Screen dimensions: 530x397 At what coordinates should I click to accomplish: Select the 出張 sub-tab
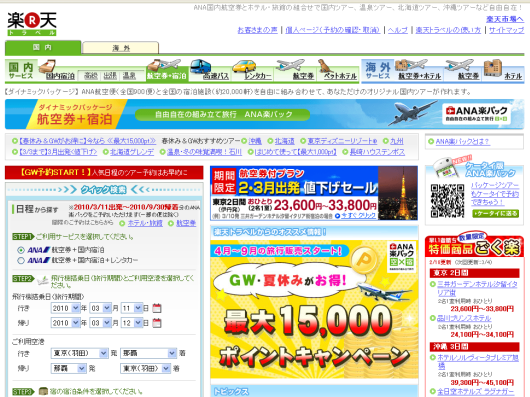click(110, 76)
